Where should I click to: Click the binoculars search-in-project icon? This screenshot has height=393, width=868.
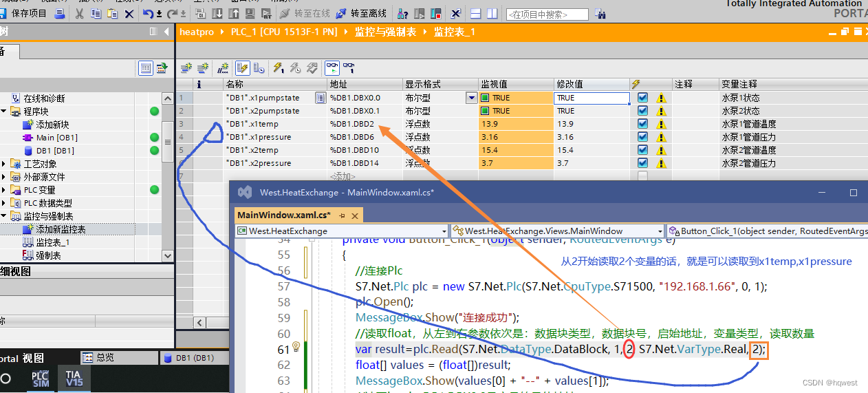pos(600,14)
